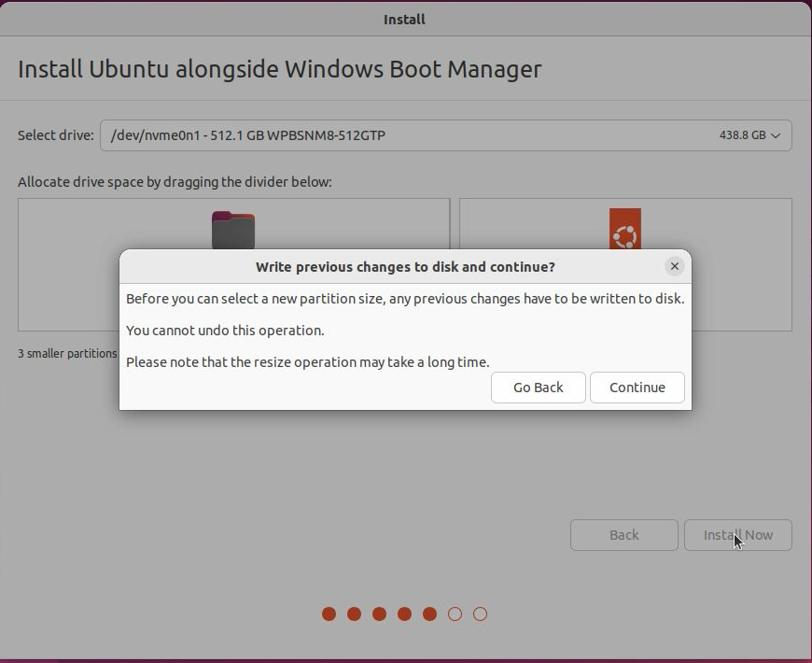Click the third filled progress dot
The image size is (812, 663).
click(x=379, y=614)
